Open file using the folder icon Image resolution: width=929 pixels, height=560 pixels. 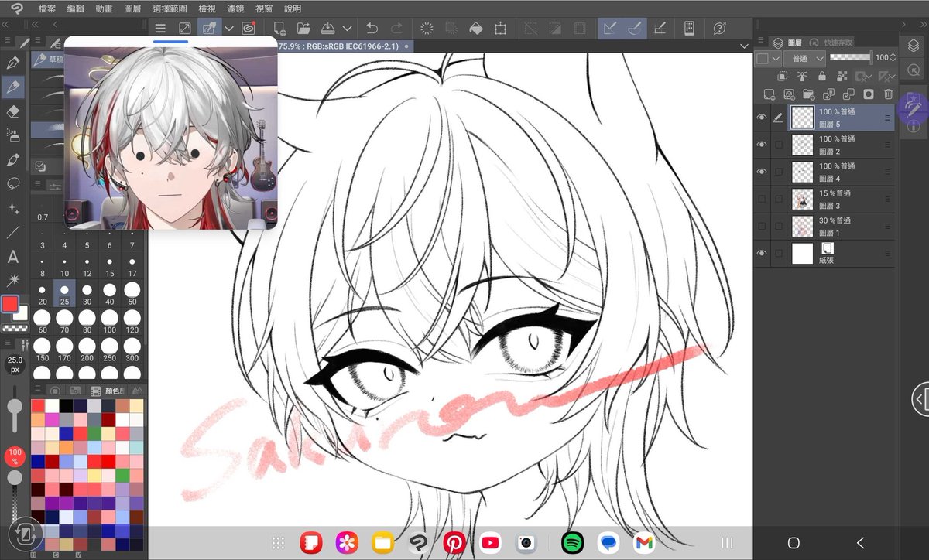click(303, 29)
